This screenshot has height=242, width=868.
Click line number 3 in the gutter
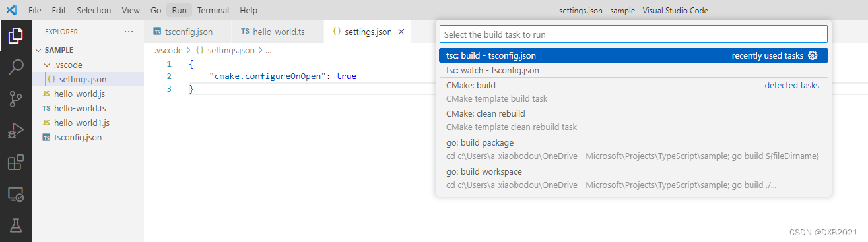(169, 89)
